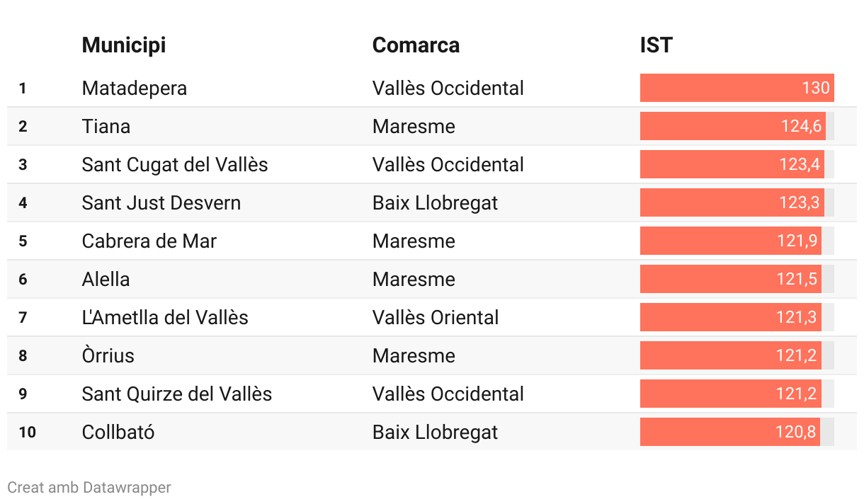This screenshot has width=864, height=504.
Task: Click the Comarca column header
Action: click(x=416, y=45)
